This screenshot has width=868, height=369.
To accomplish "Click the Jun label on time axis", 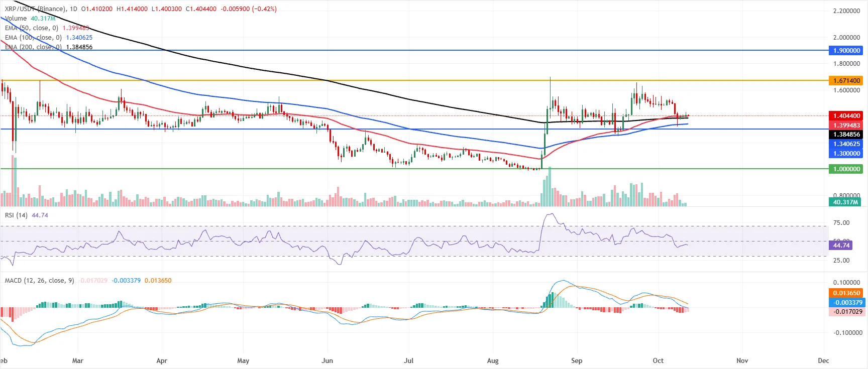I will point(327,361).
